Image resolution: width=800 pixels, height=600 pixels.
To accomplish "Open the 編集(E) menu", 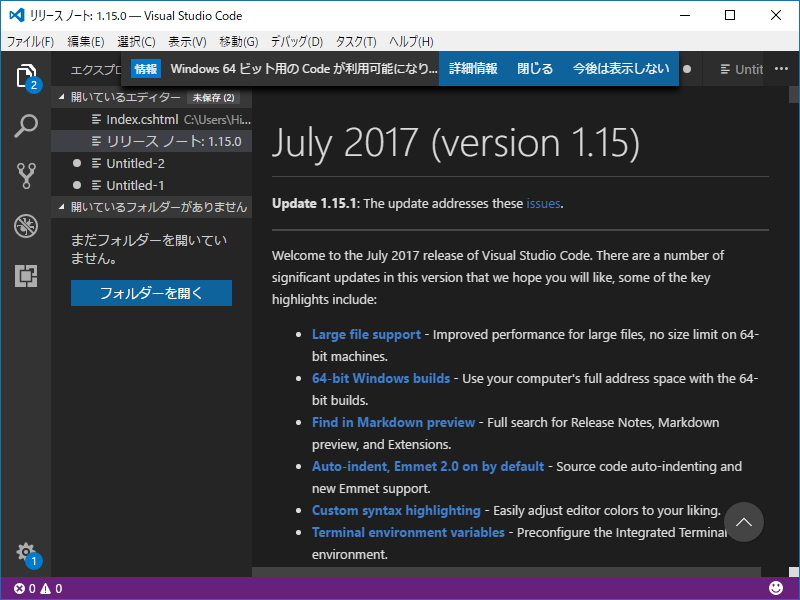I will pos(86,41).
